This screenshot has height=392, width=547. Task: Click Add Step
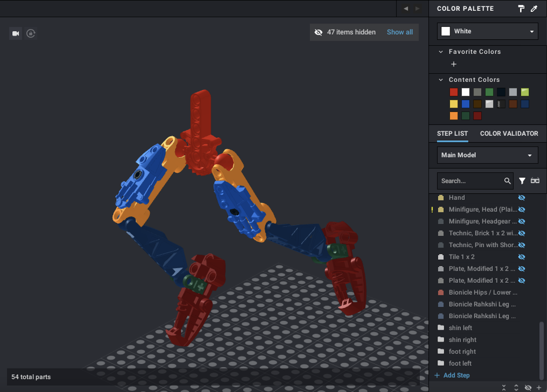pyautogui.click(x=452, y=375)
